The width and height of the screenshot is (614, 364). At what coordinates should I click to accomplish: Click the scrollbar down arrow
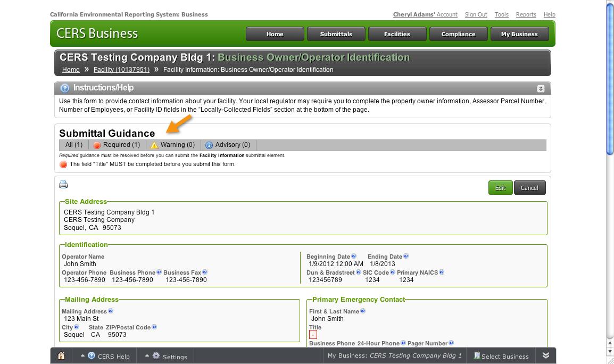click(610, 352)
